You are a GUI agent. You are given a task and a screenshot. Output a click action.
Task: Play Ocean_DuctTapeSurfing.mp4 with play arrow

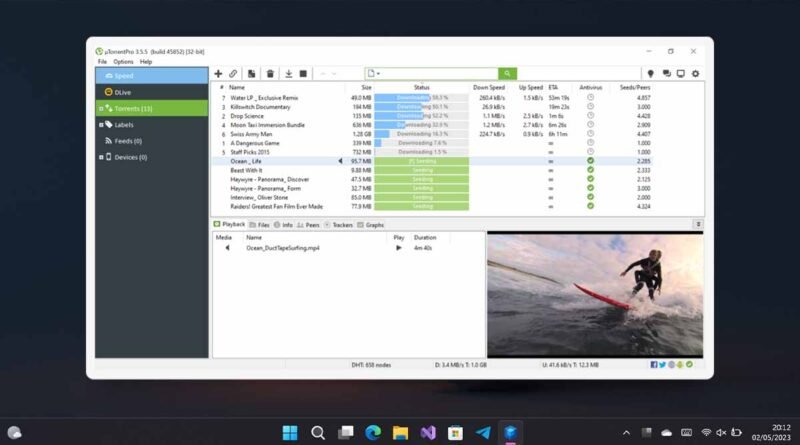398,248
